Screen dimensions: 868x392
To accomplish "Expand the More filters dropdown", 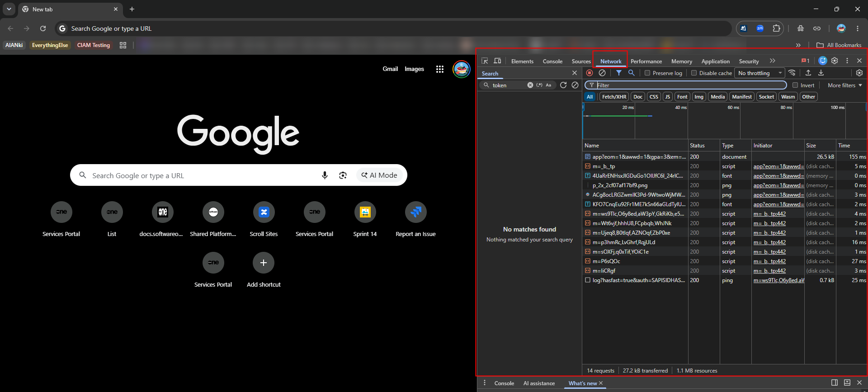I will 844,85.
